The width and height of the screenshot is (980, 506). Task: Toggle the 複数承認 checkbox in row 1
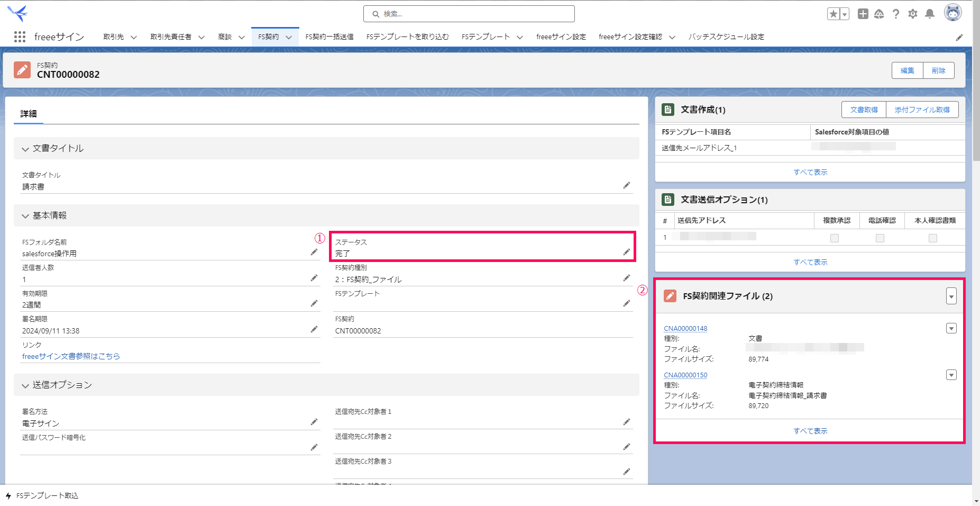835,238
